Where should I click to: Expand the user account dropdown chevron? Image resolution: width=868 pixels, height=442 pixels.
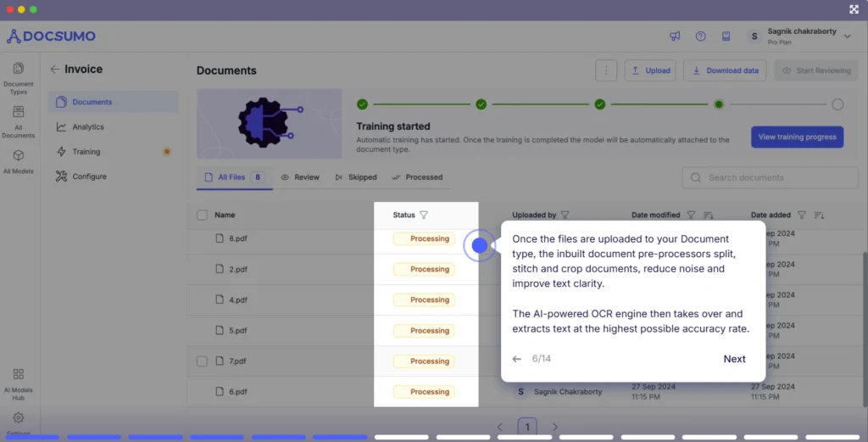848,36
